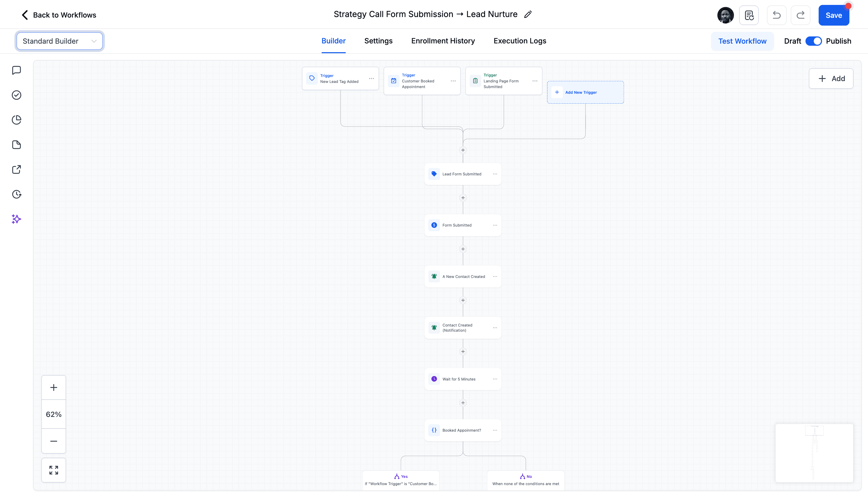This screenshot has height=497, width=868.
Task: Click plus node below Wait for 5 Minutes
Action: (x=463, y=403)
